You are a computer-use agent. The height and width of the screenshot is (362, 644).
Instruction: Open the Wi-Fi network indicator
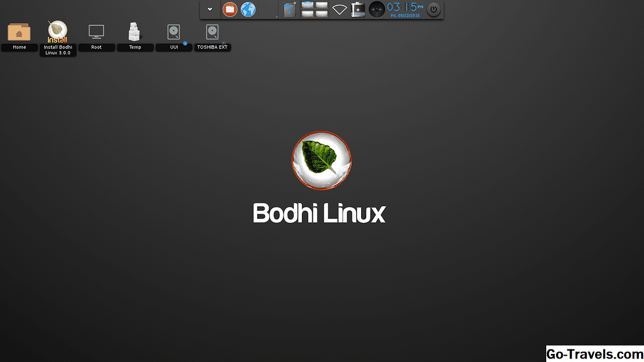(339, 10)
